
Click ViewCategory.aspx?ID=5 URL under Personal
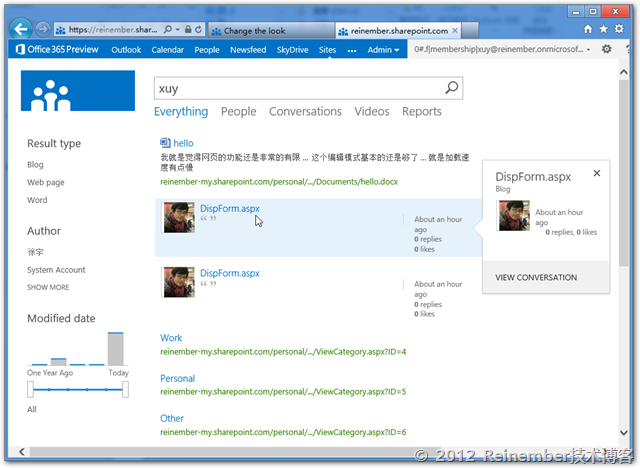pyautogui.click(x=283, y=392)
